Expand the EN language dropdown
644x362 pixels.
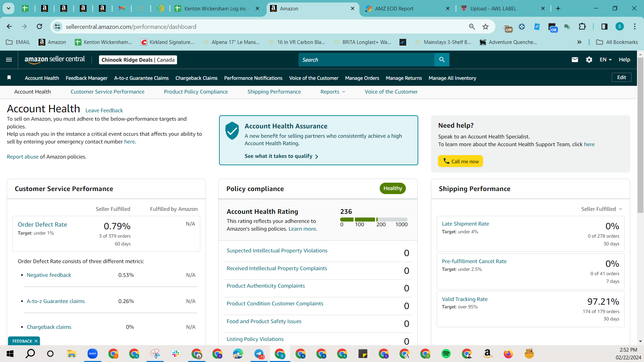pos(606,60)
